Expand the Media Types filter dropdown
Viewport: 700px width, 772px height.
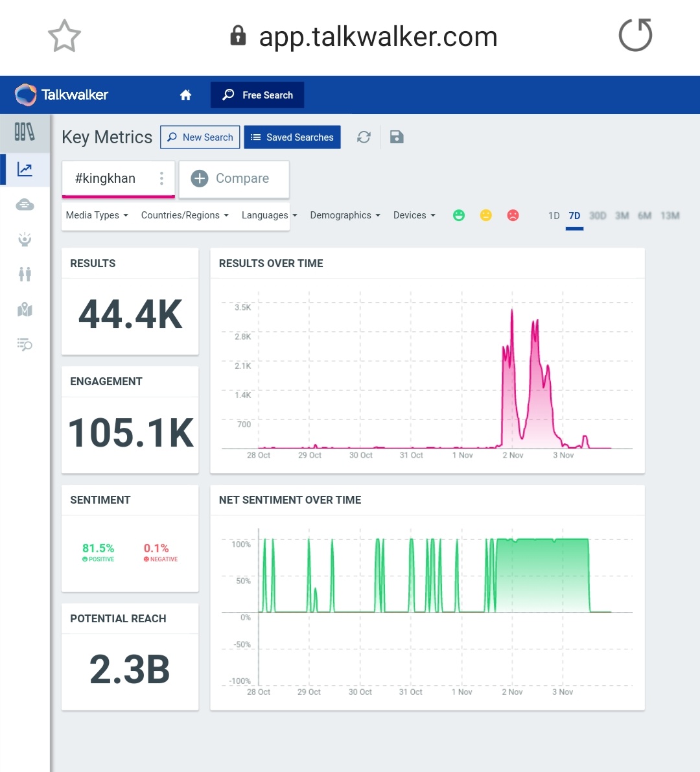click(96, 215)
